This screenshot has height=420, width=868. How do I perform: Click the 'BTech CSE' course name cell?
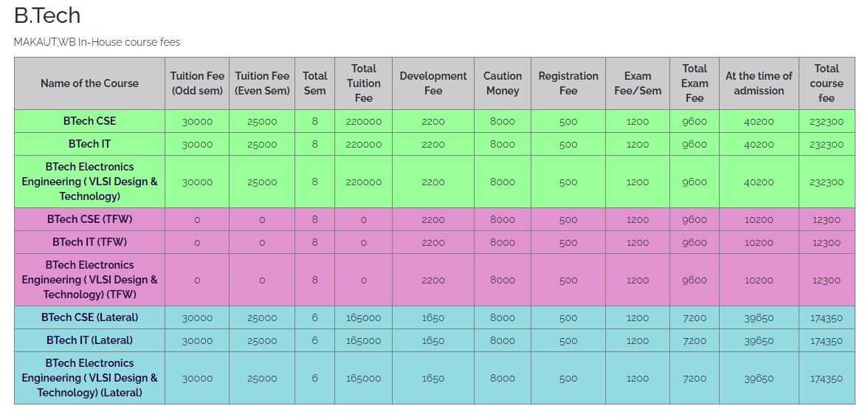[90, 121]
